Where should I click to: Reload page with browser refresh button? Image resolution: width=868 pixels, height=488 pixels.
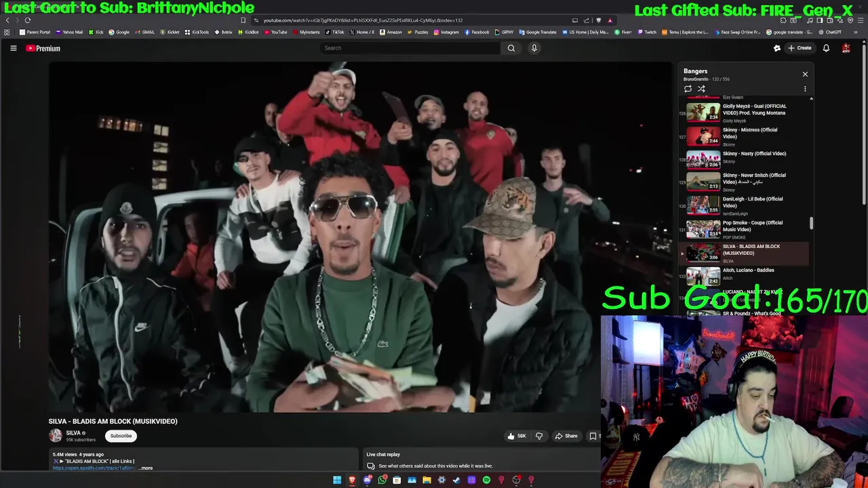[27, 20]
